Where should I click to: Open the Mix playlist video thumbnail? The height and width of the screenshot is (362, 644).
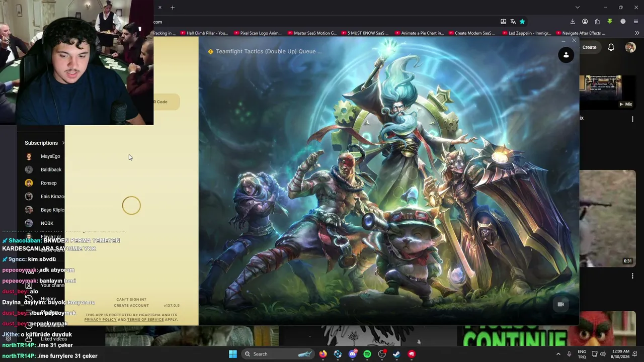(607, 92)
